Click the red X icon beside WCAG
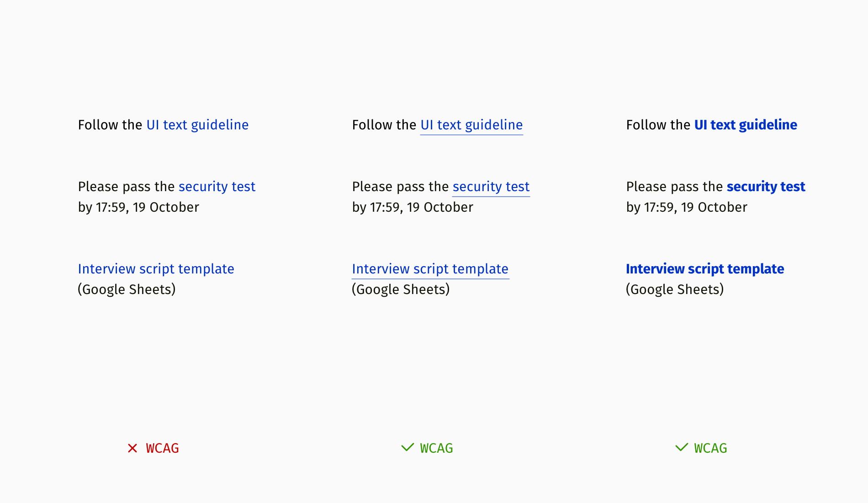 pyautogui.click(x=132, y=448)
